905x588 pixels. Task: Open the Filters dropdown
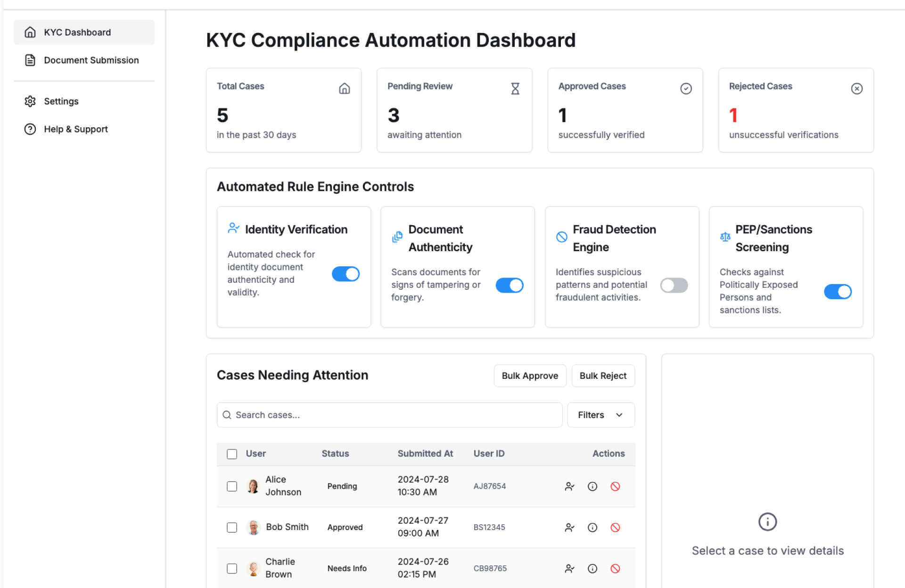601,415
